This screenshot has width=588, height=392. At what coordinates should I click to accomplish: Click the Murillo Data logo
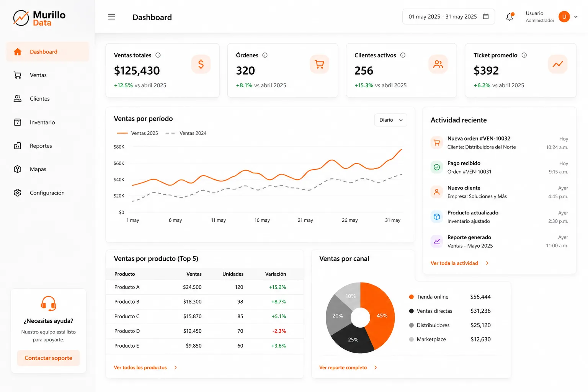coord(39,18)
